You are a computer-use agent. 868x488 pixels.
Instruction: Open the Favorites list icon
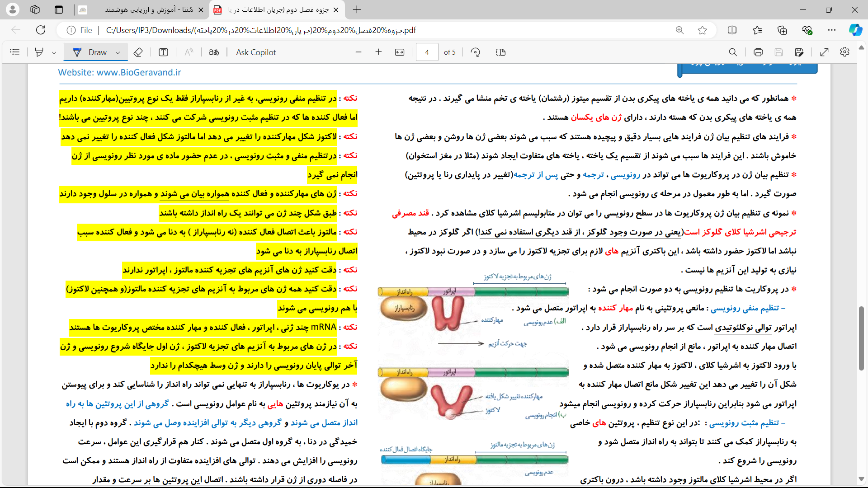click(757, 30)
